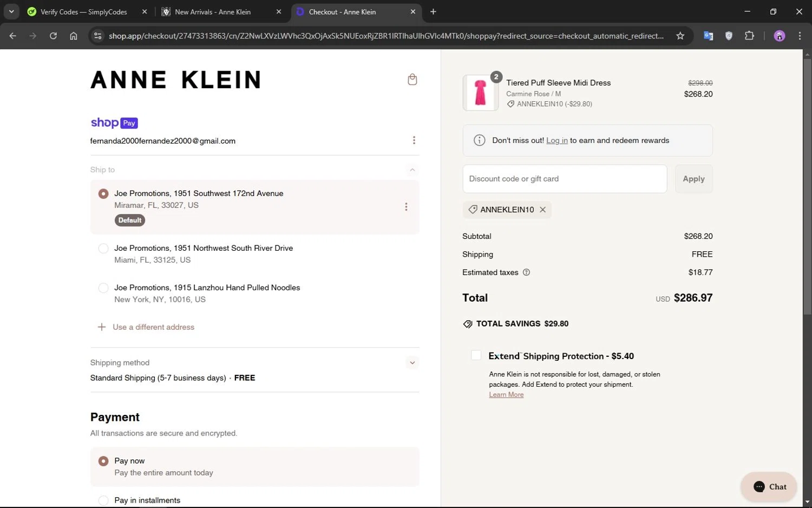
Task: Open the translate extension icon
Action: [x=708, y=36]
